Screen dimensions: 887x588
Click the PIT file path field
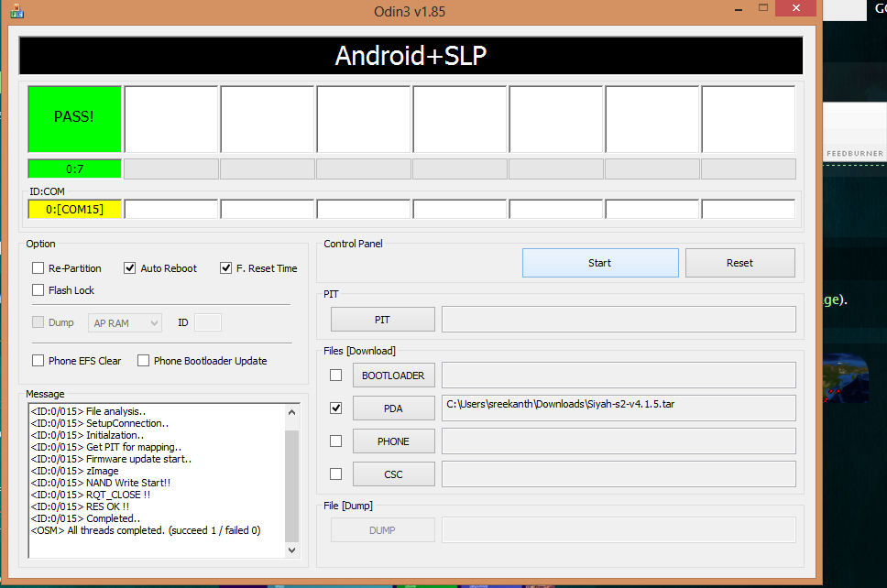click(619, 320)
